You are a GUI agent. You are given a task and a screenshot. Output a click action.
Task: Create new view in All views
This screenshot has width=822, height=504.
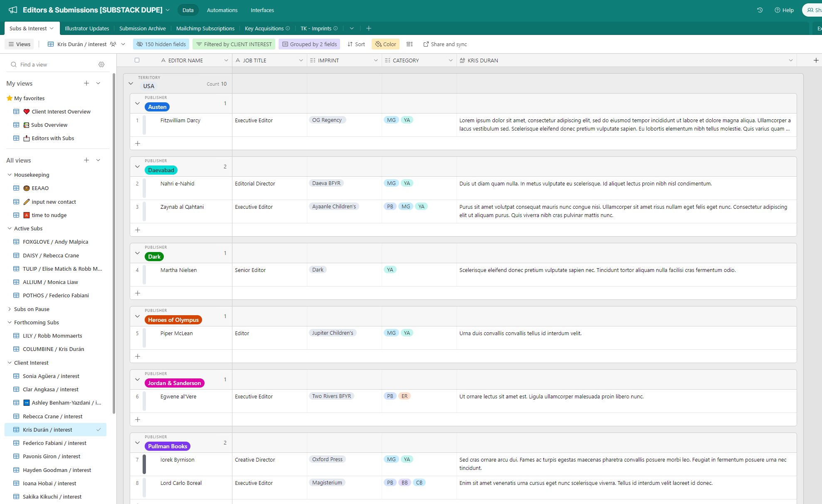point(86,160)
